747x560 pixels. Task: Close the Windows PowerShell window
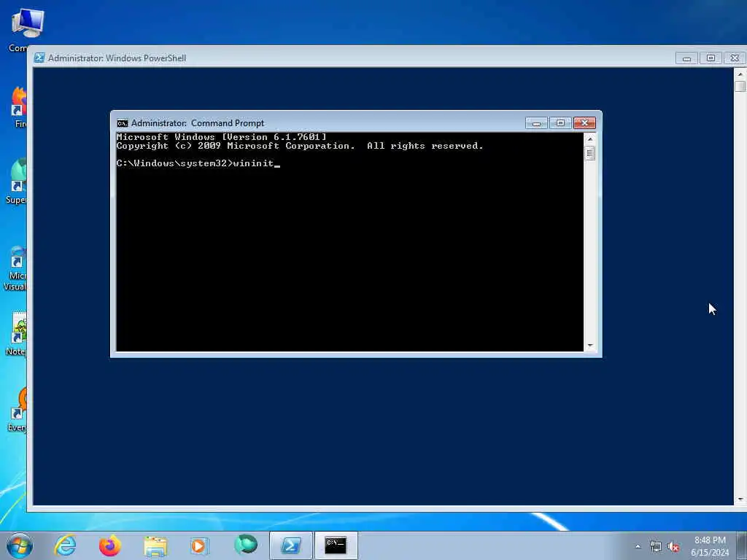[735, 58]
